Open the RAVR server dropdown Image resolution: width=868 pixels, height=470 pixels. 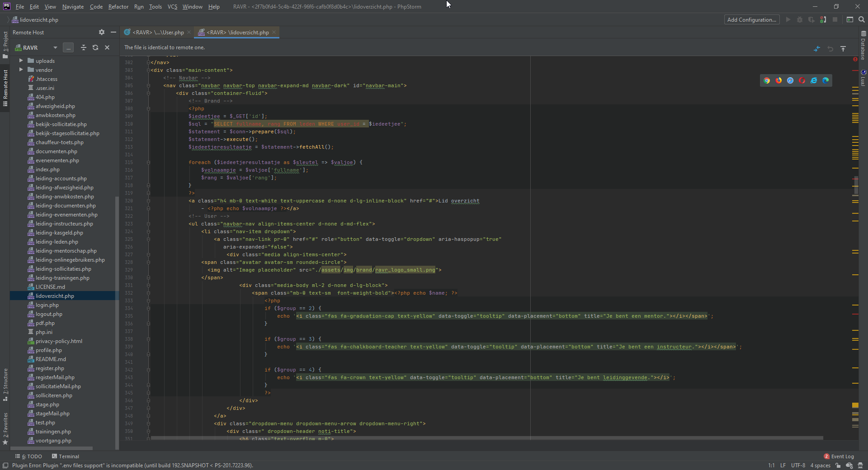[55, 47]
